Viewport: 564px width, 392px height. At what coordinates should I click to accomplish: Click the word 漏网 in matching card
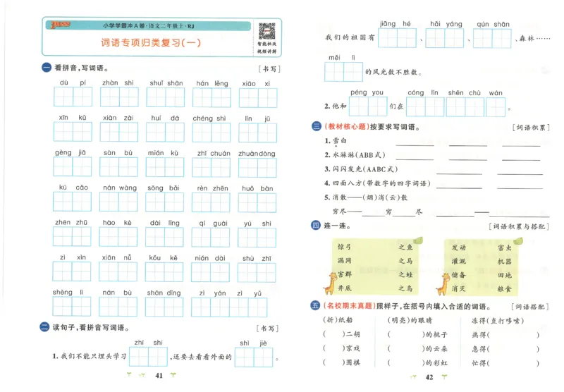(344, 260)
